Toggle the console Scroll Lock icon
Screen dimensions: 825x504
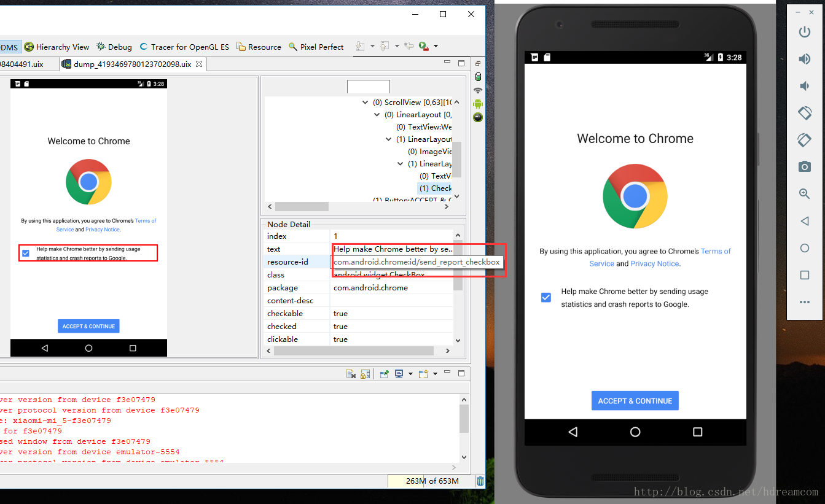coord(365,373)
